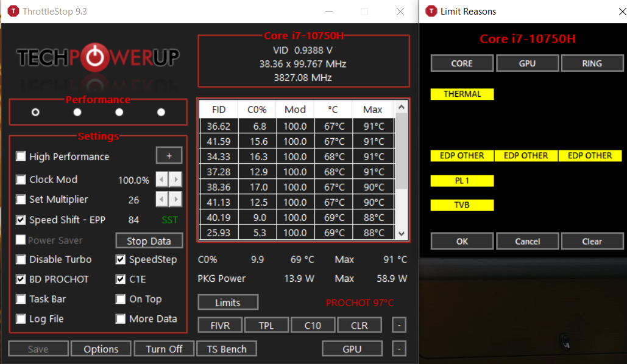627x364 pixels.
Task: Click the yellow THERMAL limit indicator
Action: [x=462, y=94]
